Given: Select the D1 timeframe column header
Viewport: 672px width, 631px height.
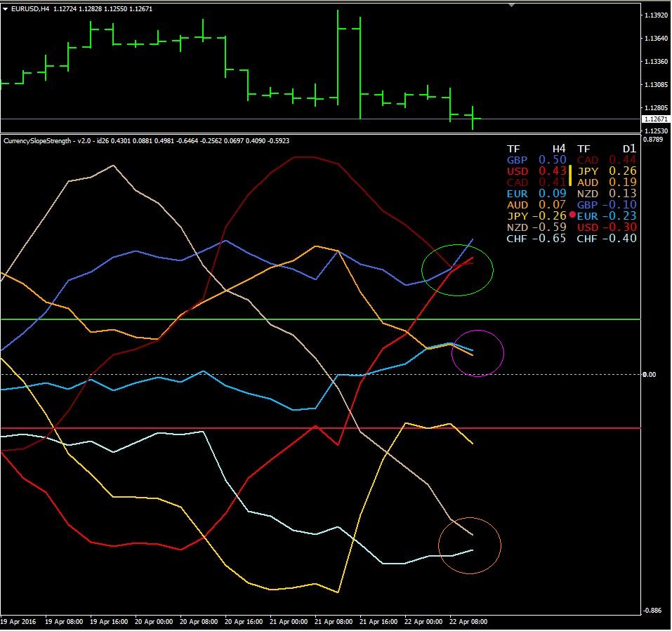Looking at the screenshot, I should click(629, 149).
